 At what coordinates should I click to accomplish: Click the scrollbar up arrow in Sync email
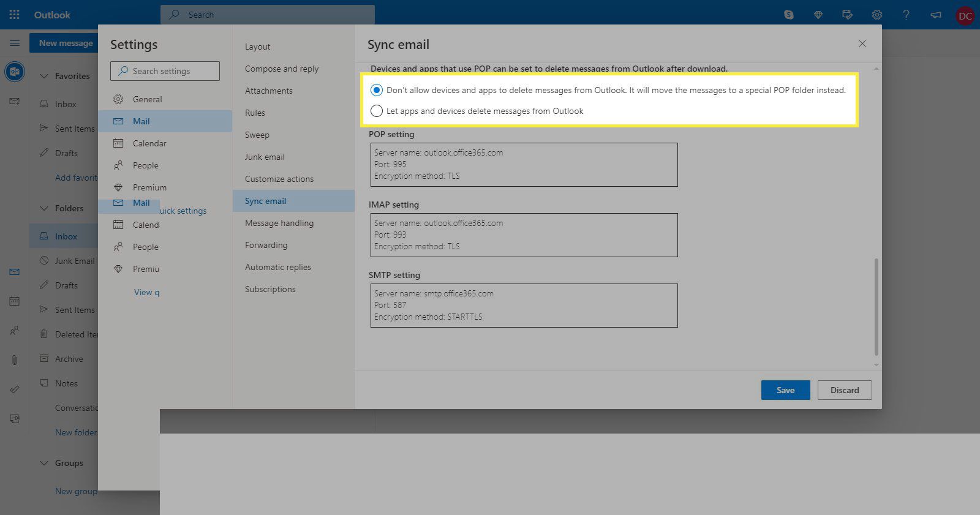[x=876, y=69]
